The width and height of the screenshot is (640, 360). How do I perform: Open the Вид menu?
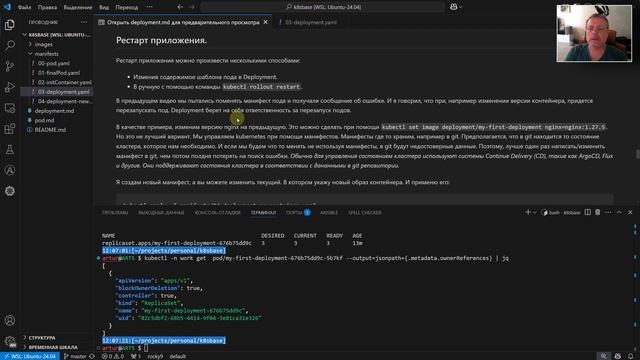pyautogui.click(x=104, y=7)
